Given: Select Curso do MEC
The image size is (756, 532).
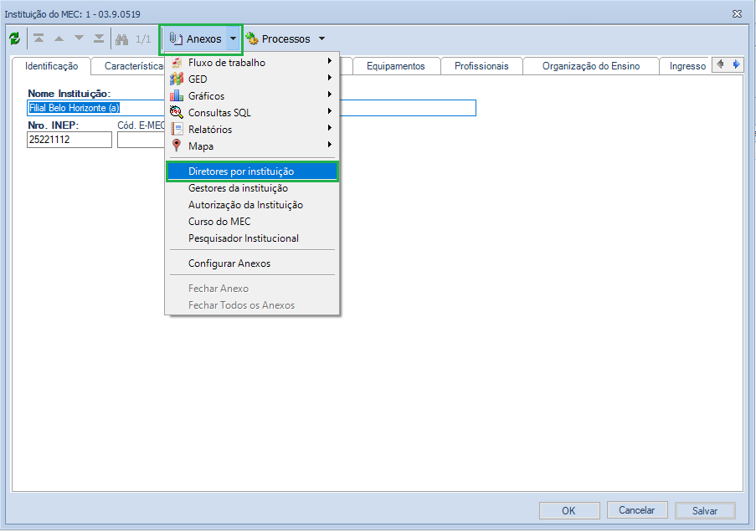Looking at the screenshot, I should pos(252,222).
